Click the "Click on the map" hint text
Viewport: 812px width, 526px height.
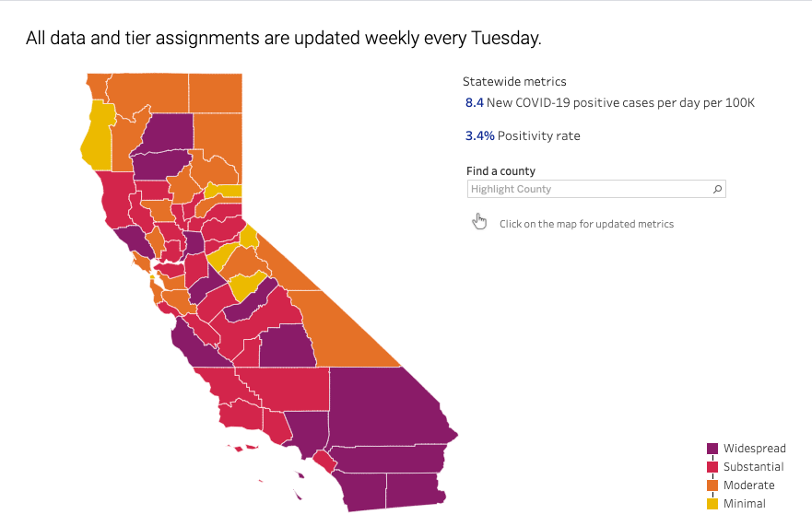click(586, 224)
